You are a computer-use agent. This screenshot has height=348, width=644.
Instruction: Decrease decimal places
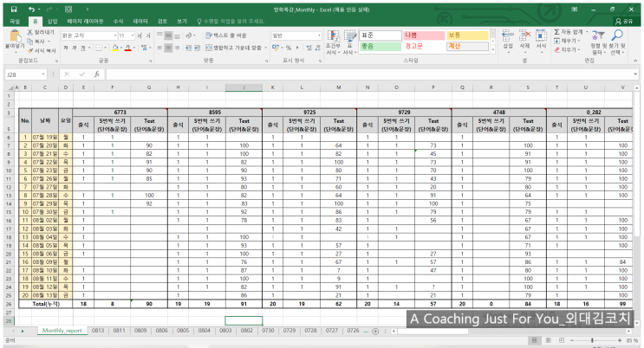pos(318,48)
